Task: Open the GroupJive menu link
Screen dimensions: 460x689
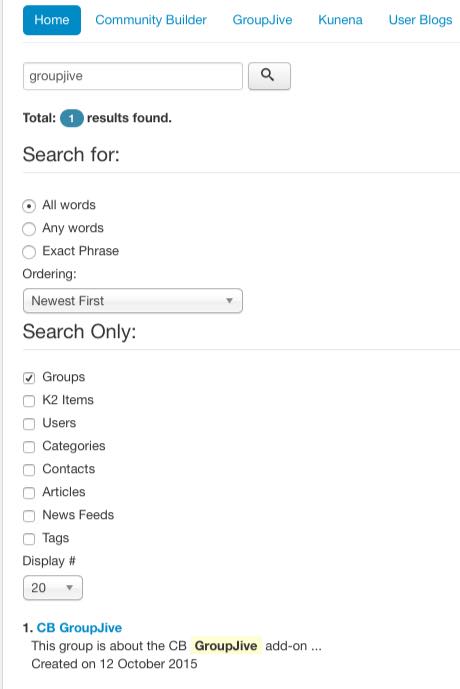Action: [x=262, y=20]
